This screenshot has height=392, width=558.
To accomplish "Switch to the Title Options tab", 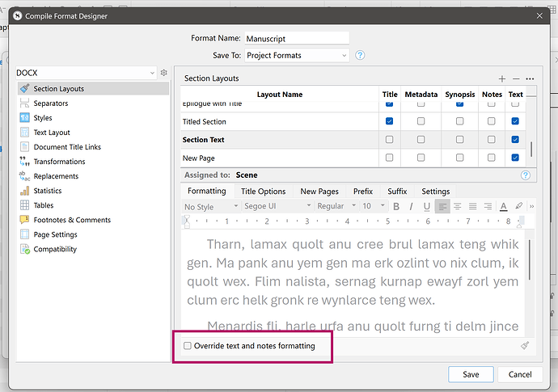I will coord(263,192).
